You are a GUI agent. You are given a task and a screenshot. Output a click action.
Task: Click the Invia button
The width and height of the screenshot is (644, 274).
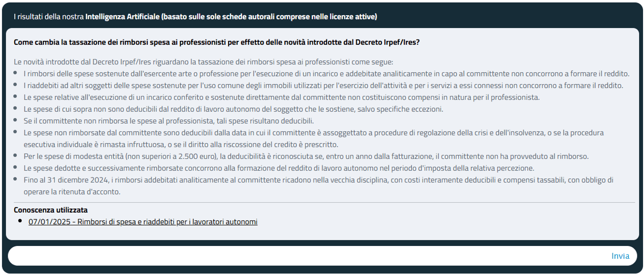[x=620, y=256]
